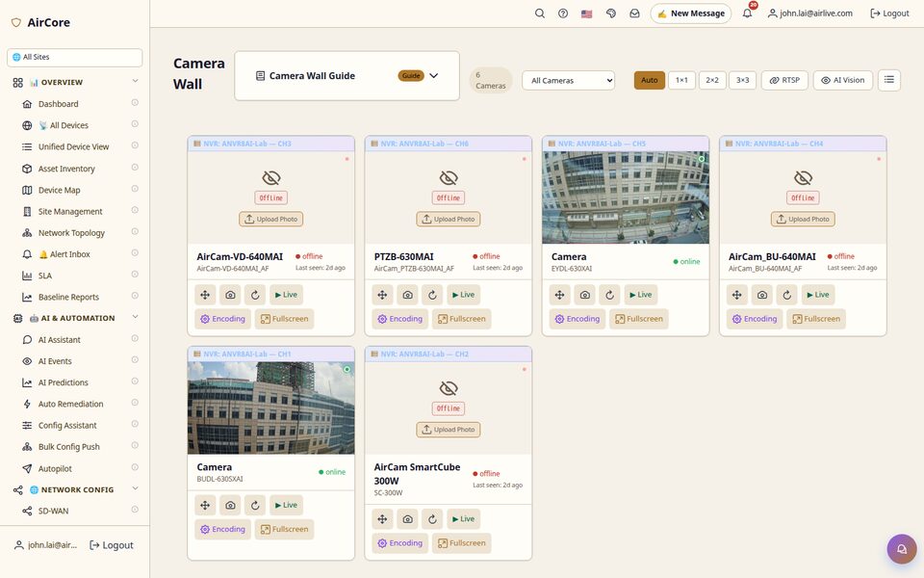
Task: Click the orange Guide badge
Action: 411,75
